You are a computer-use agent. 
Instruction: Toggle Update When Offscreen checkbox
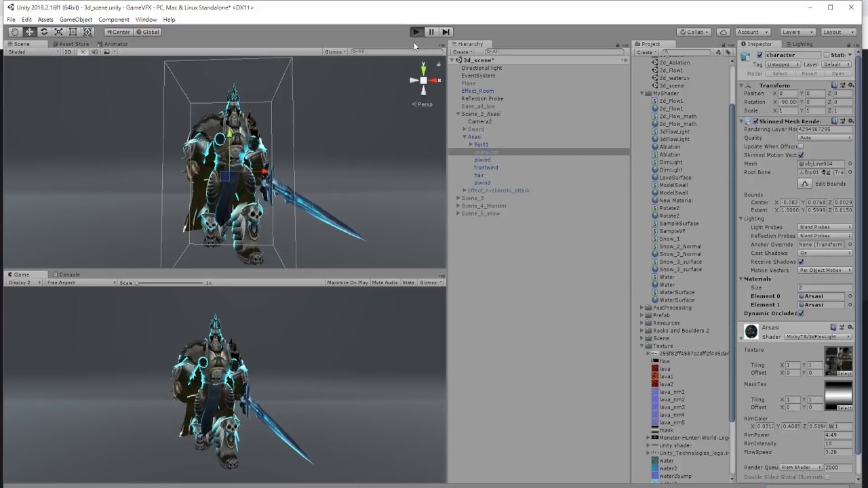point(801,146)
